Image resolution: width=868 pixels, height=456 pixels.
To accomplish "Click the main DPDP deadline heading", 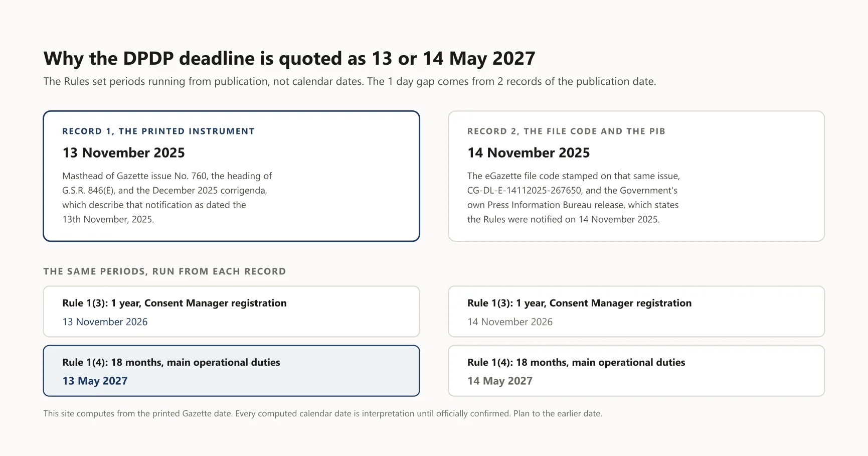I will click(x=289, y=59).
